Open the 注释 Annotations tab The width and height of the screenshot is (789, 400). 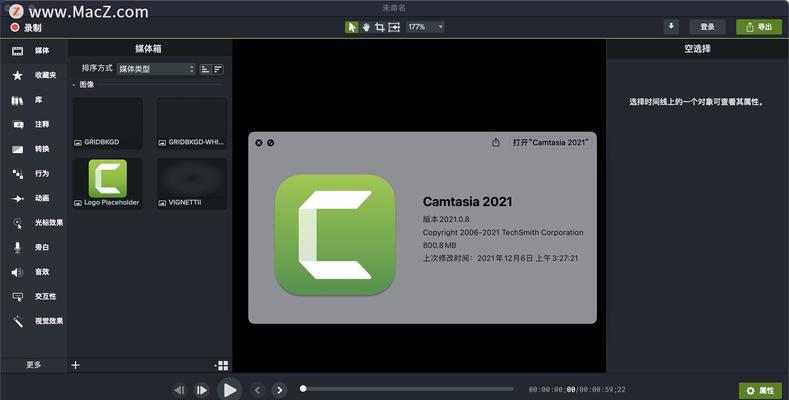pos(33,124)
